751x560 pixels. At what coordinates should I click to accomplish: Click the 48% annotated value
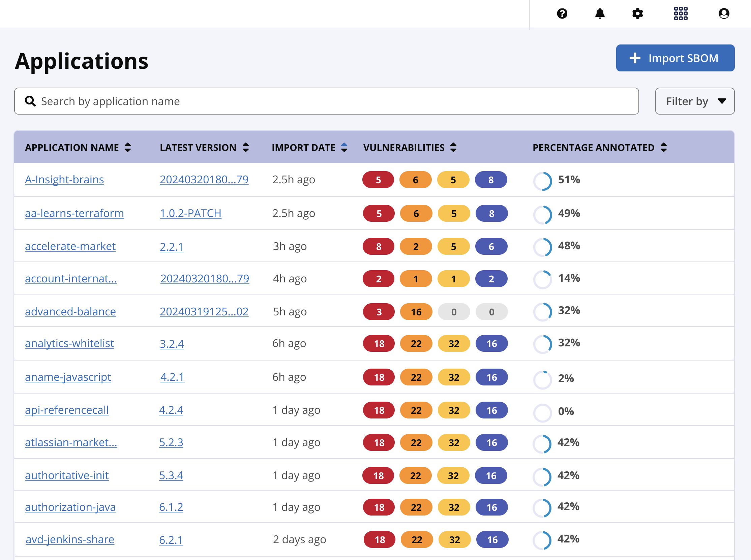click(569, 246)
